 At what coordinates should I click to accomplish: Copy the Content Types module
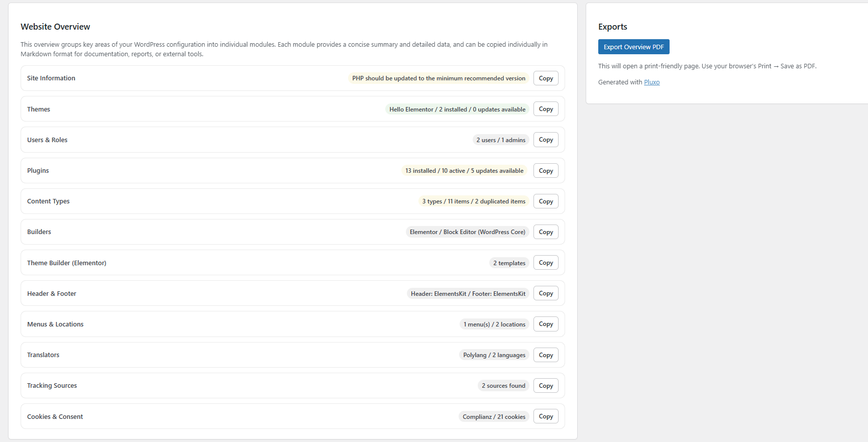point(546,201)
